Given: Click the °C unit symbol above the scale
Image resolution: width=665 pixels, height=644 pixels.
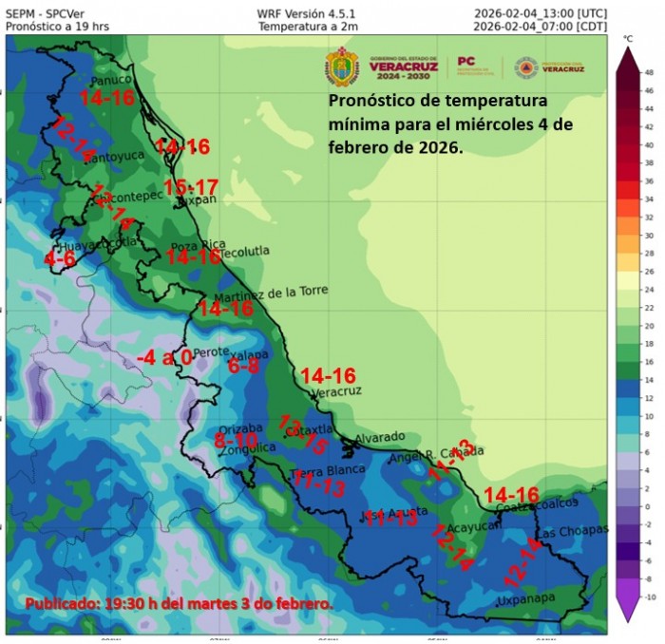Looking at the screenshot, I should (x=628, y=39).
